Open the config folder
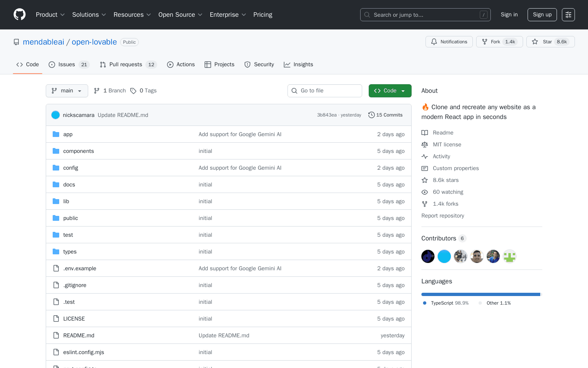The image size is (588, 368). [71, 168]
